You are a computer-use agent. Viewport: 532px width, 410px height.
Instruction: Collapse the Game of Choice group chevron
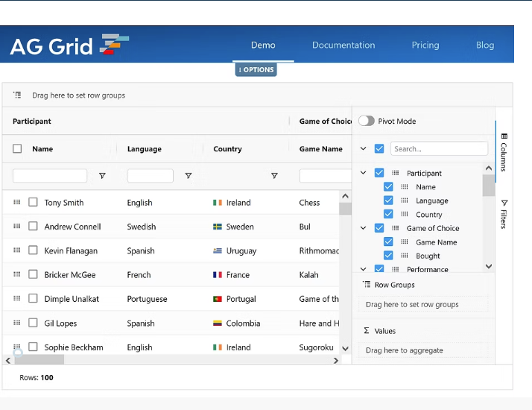pos(364,228)
